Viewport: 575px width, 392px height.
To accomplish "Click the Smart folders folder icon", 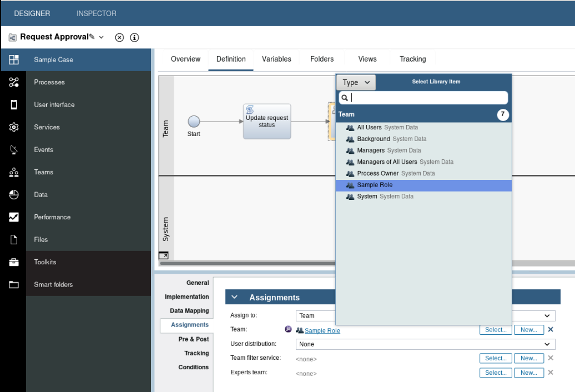I will 13,284.
